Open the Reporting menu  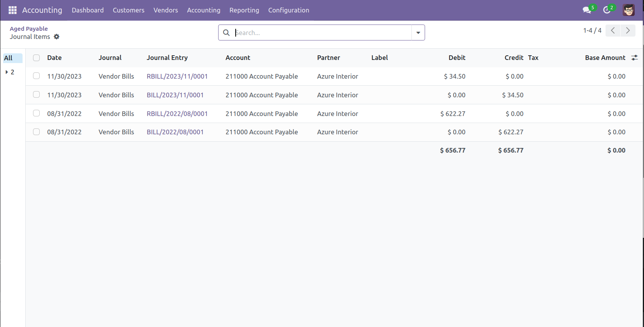point(244,10)
